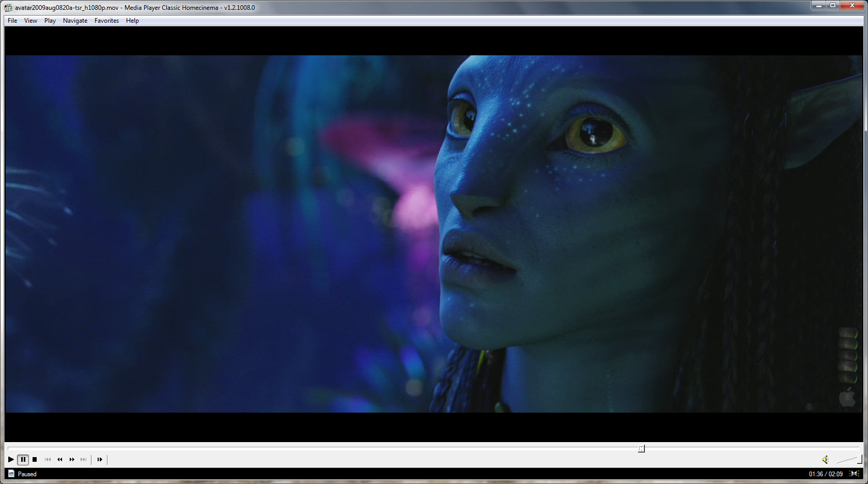Viewport: 868px width, 484px height.
Task: Decrease playback speed with the rewind icon
Action: click(x=59, y=459)
